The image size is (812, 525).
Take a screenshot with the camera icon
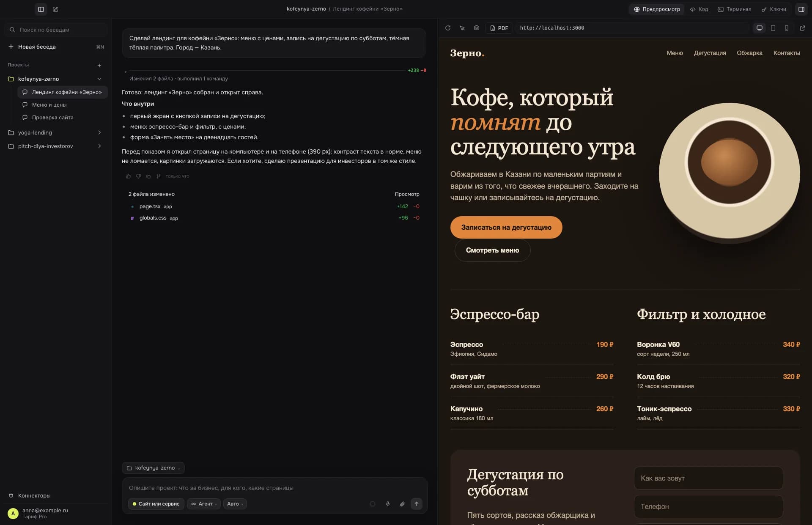[477, 28]
